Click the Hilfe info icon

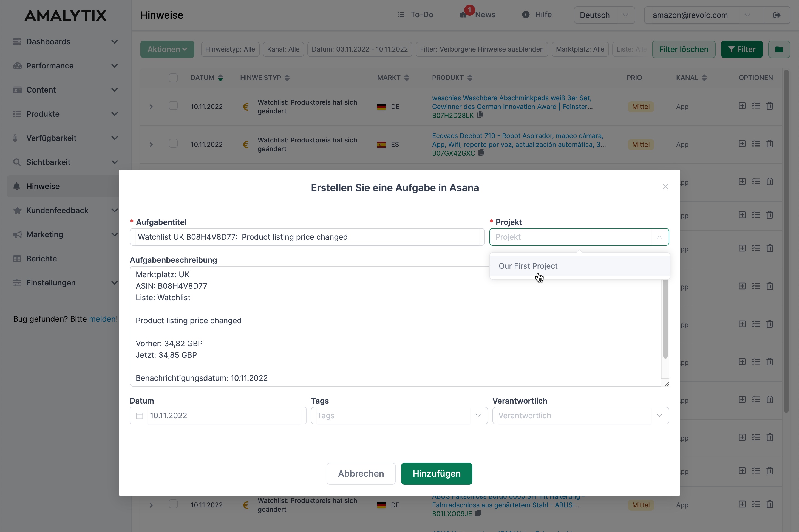pyautogui.click(x=526, y=15)
